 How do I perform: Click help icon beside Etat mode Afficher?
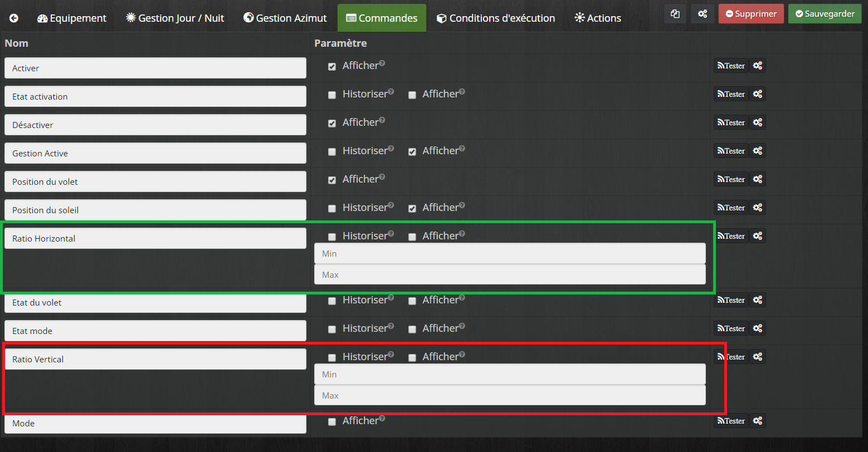[462, 326]
